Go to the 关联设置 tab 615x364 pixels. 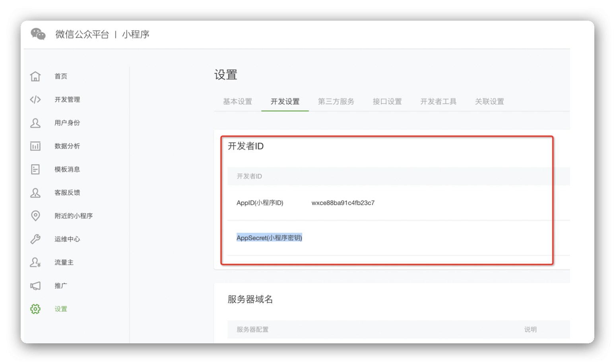point(489,101)
